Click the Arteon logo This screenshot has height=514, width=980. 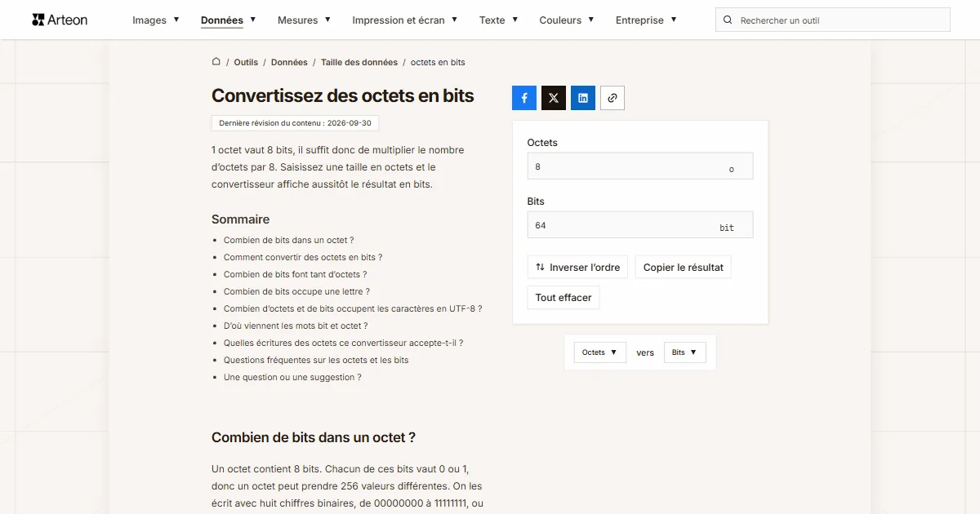[x=60, y=20]
